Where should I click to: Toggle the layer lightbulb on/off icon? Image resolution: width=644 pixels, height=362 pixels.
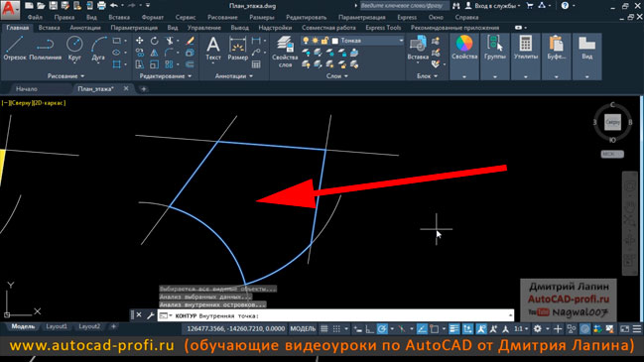[306, 41]
